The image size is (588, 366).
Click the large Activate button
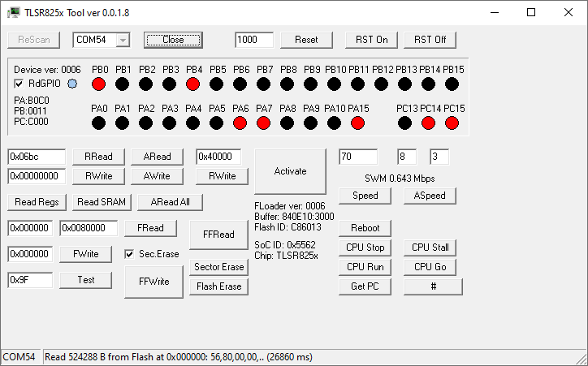(x=290, y=171)
